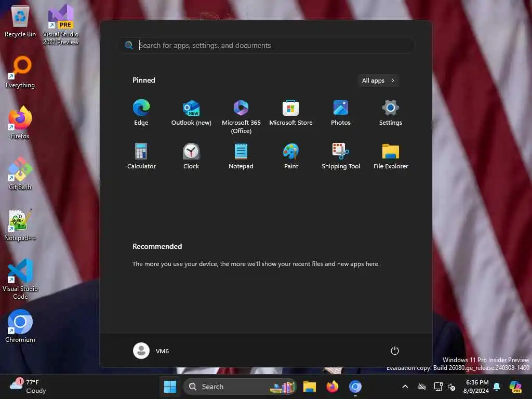Open Microsoft Store pinned app
This screenshot has width=532, height=399.
pos(291,113)
